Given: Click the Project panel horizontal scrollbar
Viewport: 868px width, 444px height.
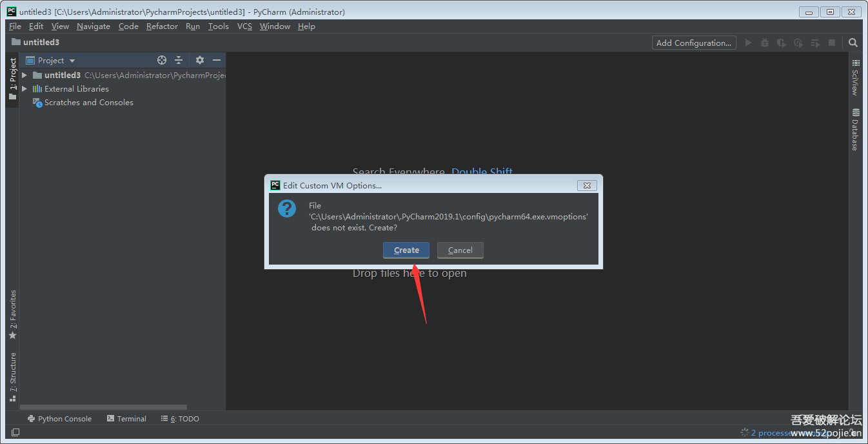Looking at the screenshot, I should pyautogui.click(x=103, y=407).
